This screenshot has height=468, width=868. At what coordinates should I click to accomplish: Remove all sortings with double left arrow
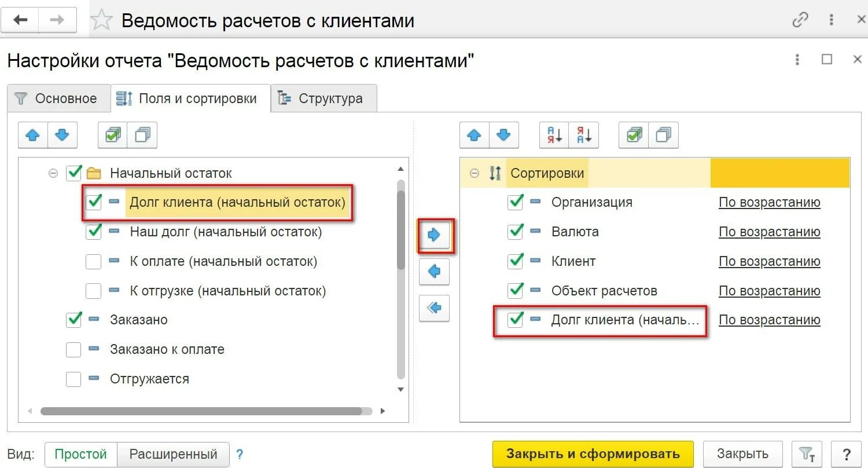[x=435, y=308]
